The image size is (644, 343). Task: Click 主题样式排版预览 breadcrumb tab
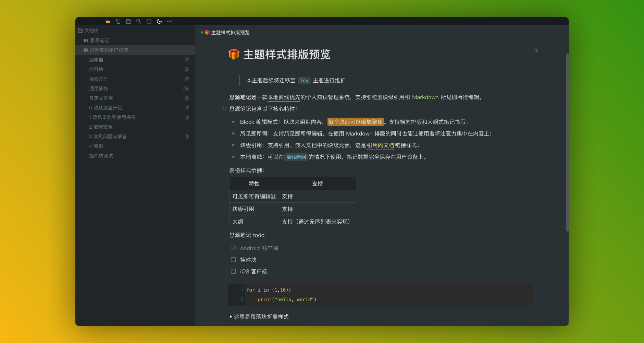[230, 33]
